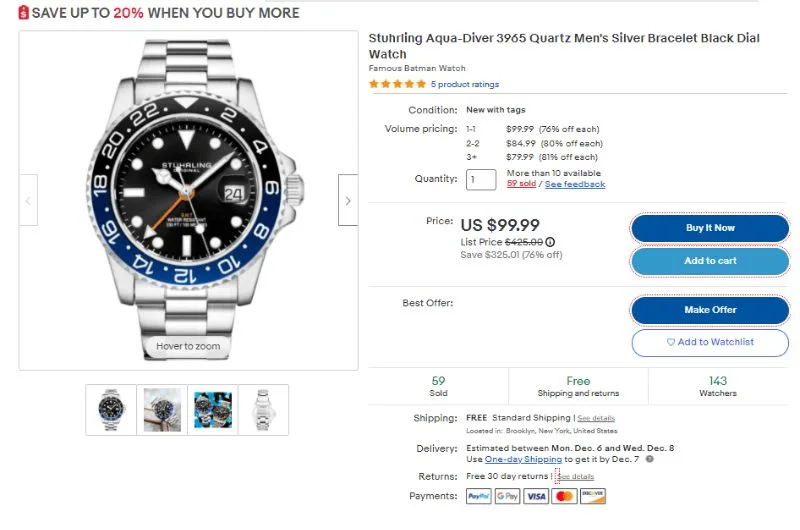Viewport: 800px width, 530px height.
Task: Click the Visa card icon
Action: (x=536, y=496)
